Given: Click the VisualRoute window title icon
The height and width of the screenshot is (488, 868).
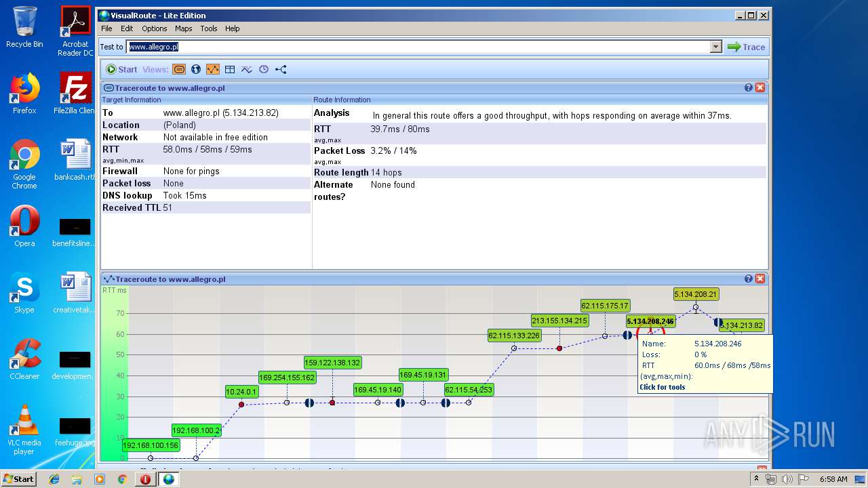Looking at the screenshot, I should (104, 15).
